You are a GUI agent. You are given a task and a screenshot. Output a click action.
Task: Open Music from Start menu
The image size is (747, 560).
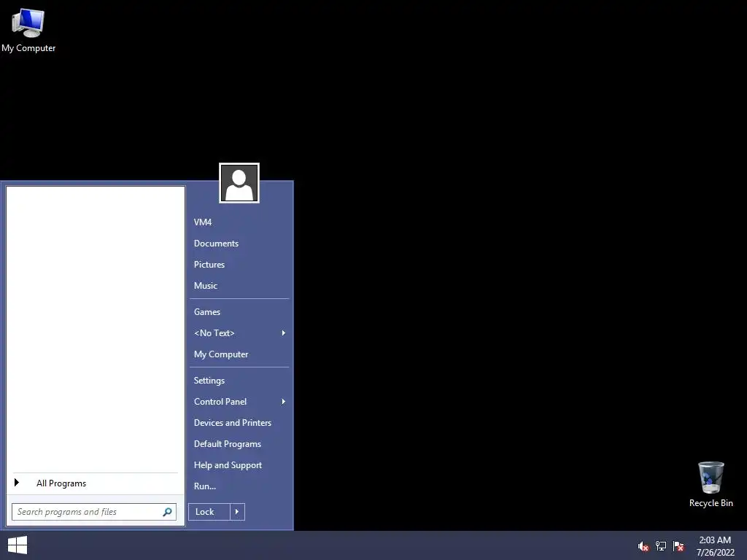239,286
